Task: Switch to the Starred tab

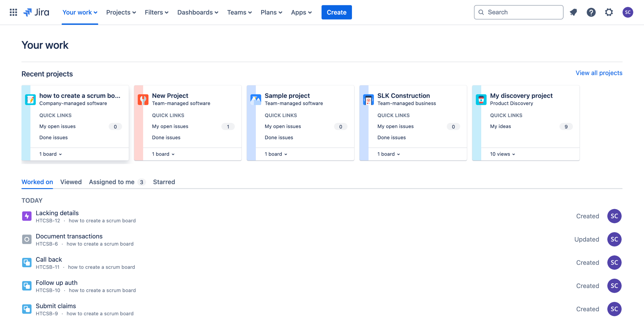Action: point(164,182)
